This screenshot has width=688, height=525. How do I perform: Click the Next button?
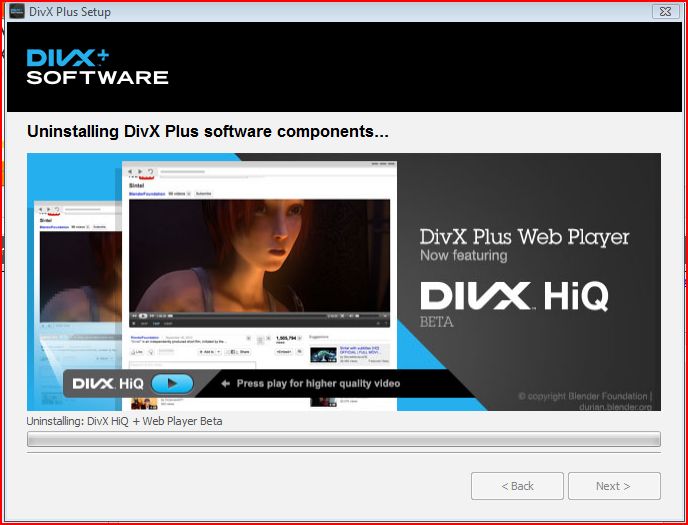coord(614,486)
